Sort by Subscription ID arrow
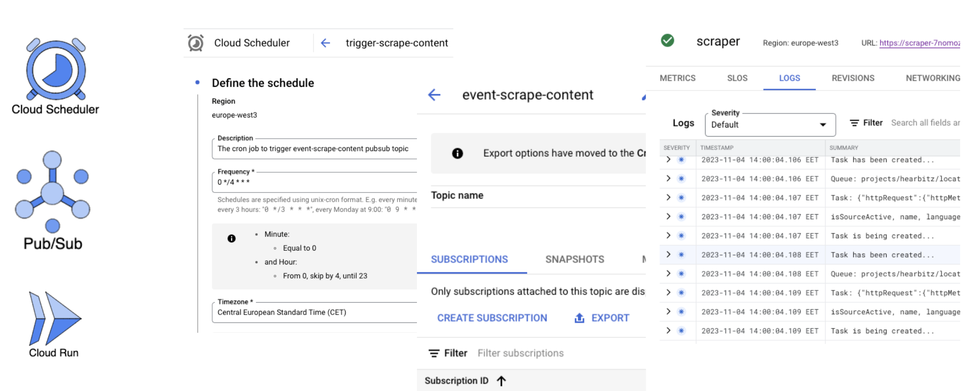Viewport: 980px width, 391px height. (x=502, y=381)
